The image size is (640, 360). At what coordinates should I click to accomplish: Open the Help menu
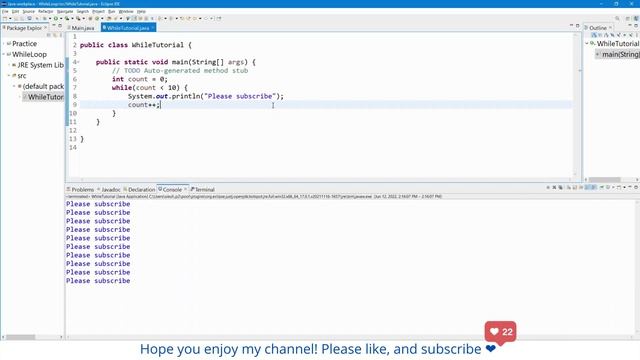[141, 11]
